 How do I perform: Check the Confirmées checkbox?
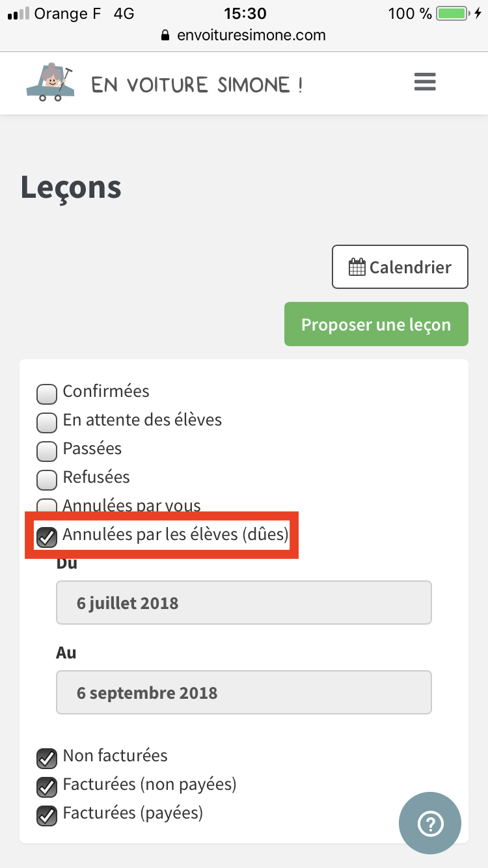coord(47,394)
